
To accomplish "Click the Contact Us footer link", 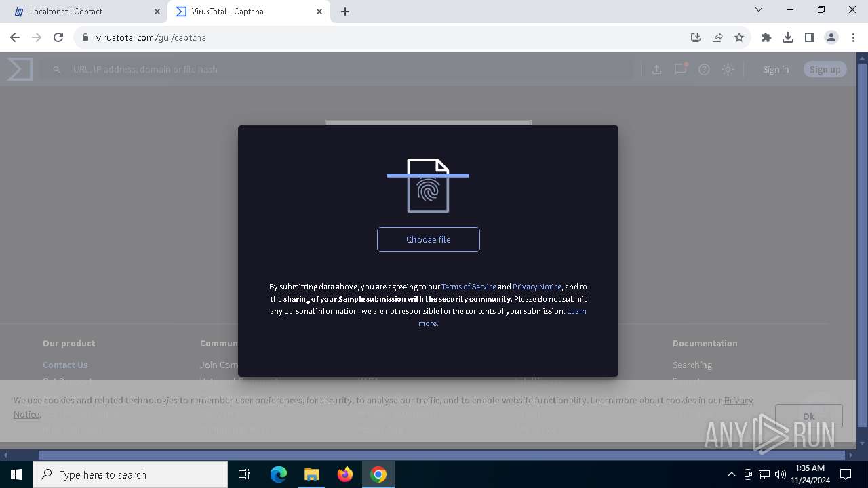I will coord(65,365).
